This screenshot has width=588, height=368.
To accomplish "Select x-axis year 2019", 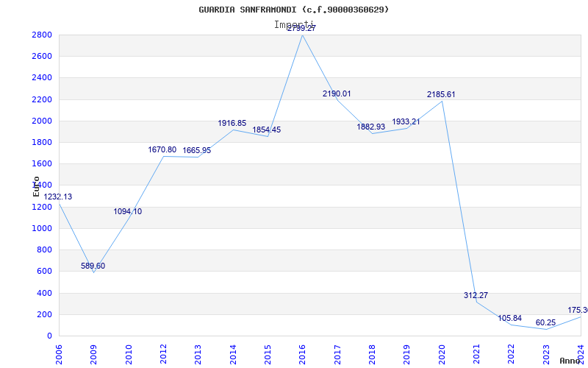I will (407, 355).
